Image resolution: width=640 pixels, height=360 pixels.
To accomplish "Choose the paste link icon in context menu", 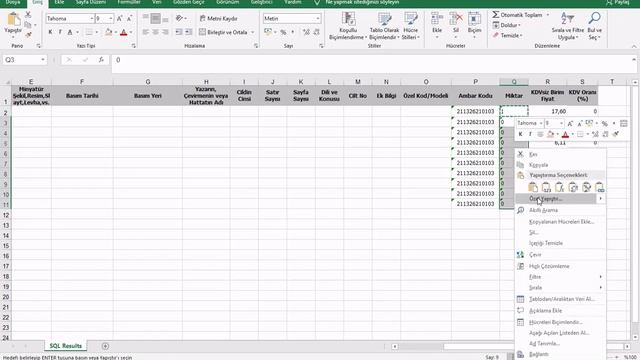I will point(599,187).
